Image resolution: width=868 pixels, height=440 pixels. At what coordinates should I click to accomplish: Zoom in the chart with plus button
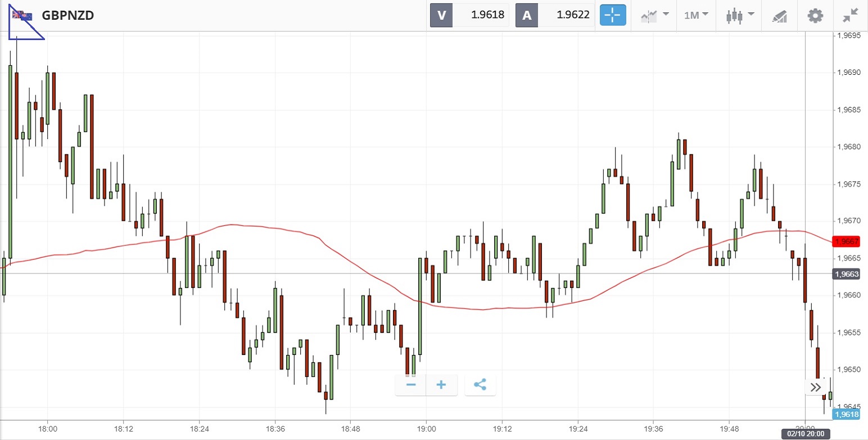click(441, 385)
